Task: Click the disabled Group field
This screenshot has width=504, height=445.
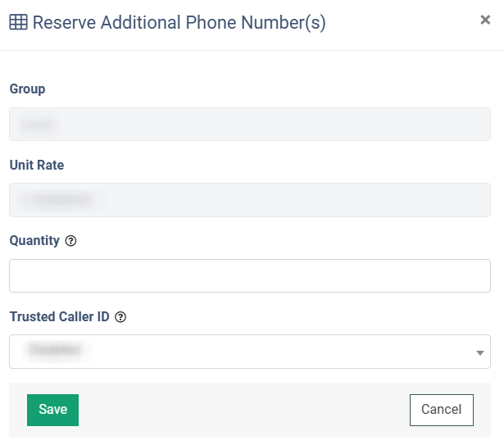Action: tap(249, 124)
